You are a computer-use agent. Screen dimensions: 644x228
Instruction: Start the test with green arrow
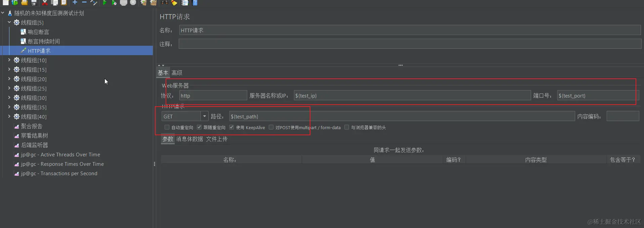click(x=105, y=2)
